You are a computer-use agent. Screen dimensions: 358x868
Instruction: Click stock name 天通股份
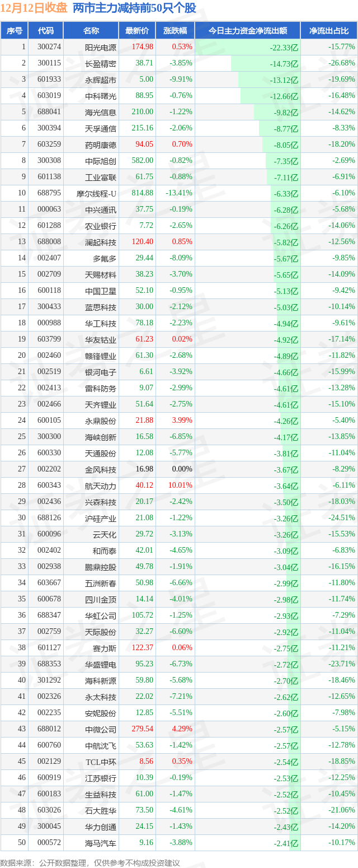pyautogui.click(x=101, y=453)
